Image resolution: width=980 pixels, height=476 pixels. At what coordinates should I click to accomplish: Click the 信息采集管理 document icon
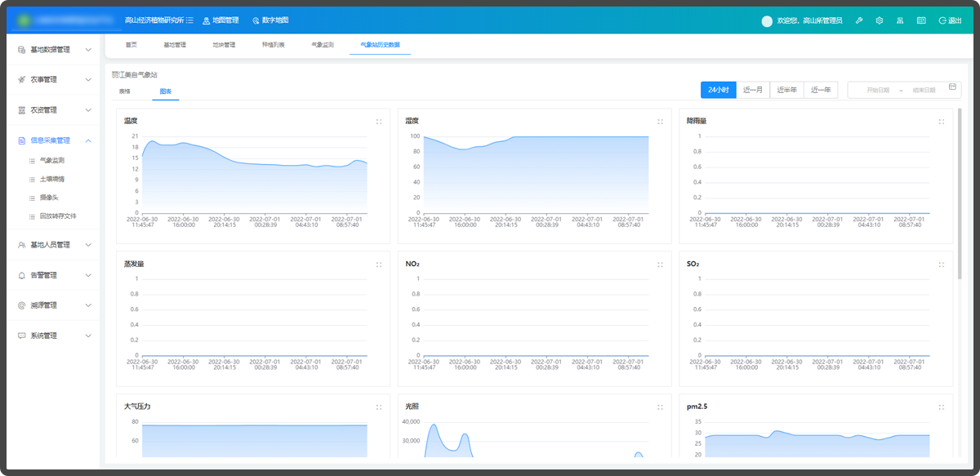click(x=22, y=140)
